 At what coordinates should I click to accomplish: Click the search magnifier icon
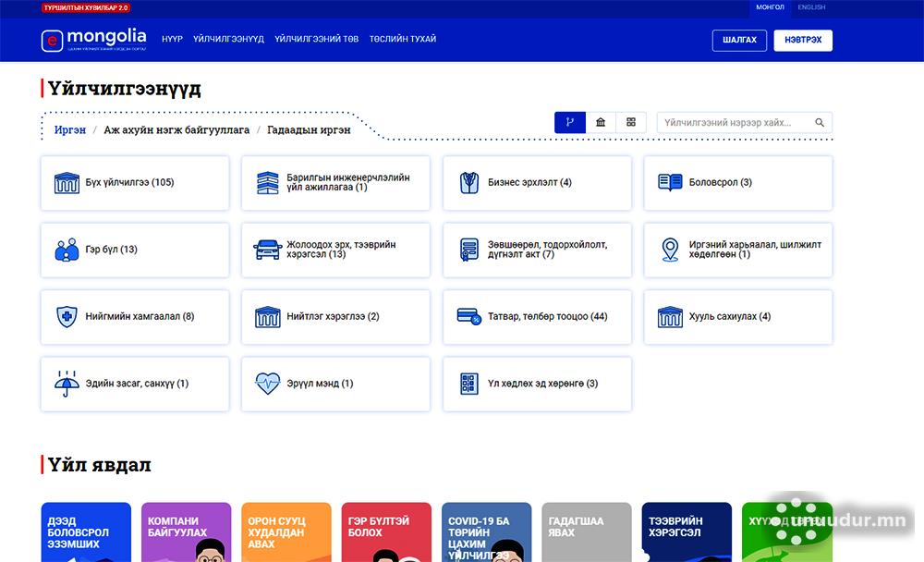click(x=820, y=122)
